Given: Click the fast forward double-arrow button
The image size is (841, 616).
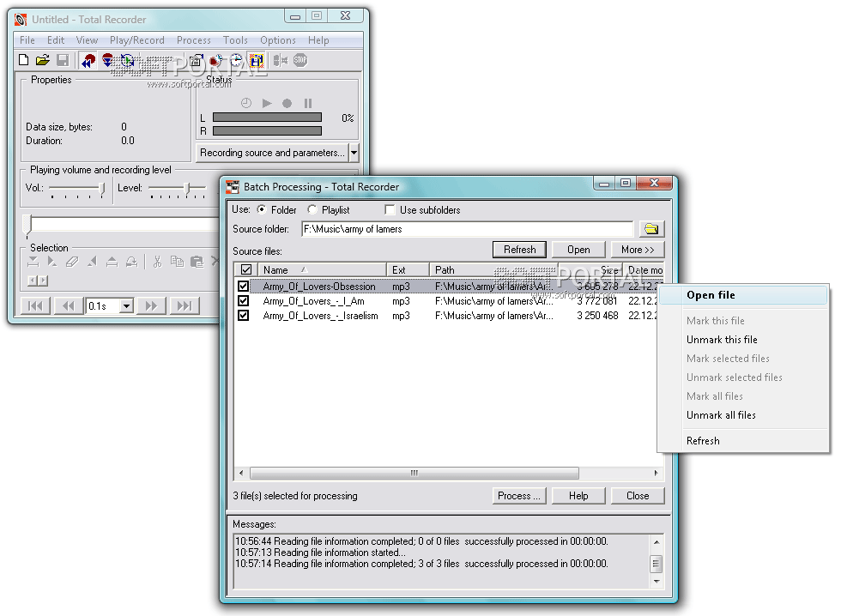Looking at the screenshot, I should (x=151, y=305).
